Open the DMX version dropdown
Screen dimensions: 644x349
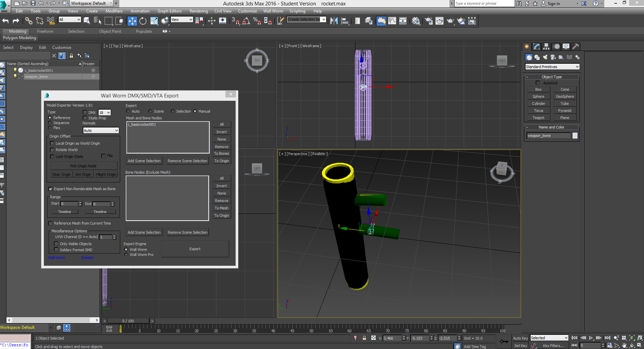[x=104, y=113]
